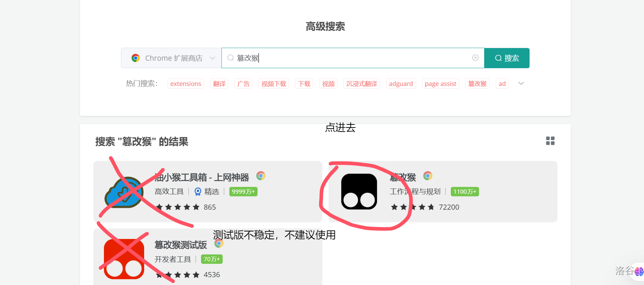
Task: Click into the search input field
Action: click(351, 58)
